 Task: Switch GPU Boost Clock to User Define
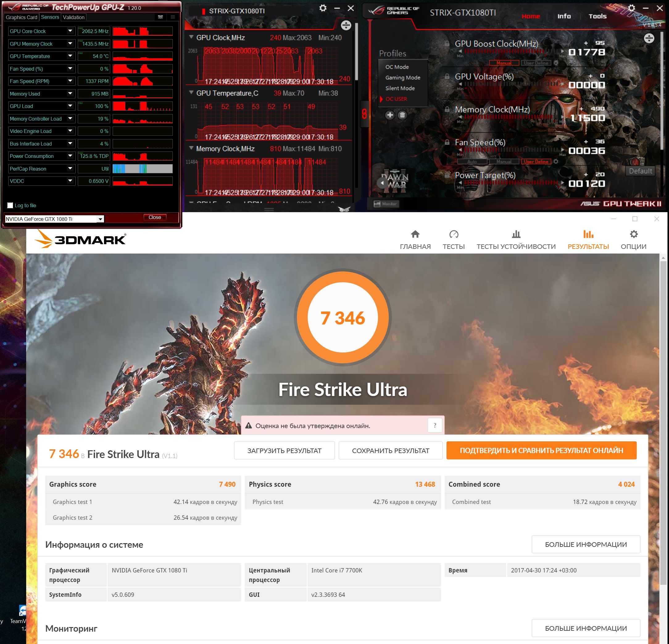[536, 63]
